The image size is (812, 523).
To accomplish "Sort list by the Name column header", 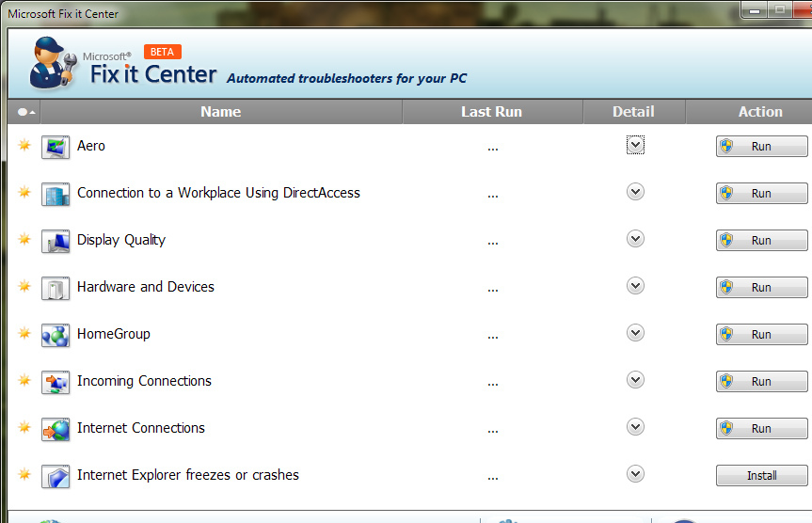I will coord(221,112).
